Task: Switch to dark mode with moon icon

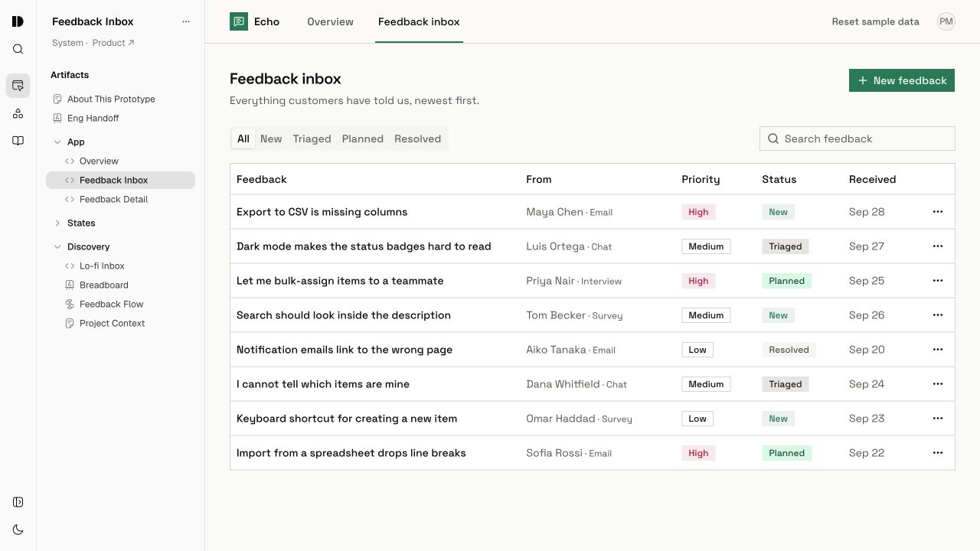Action: (x=18, y=530)
